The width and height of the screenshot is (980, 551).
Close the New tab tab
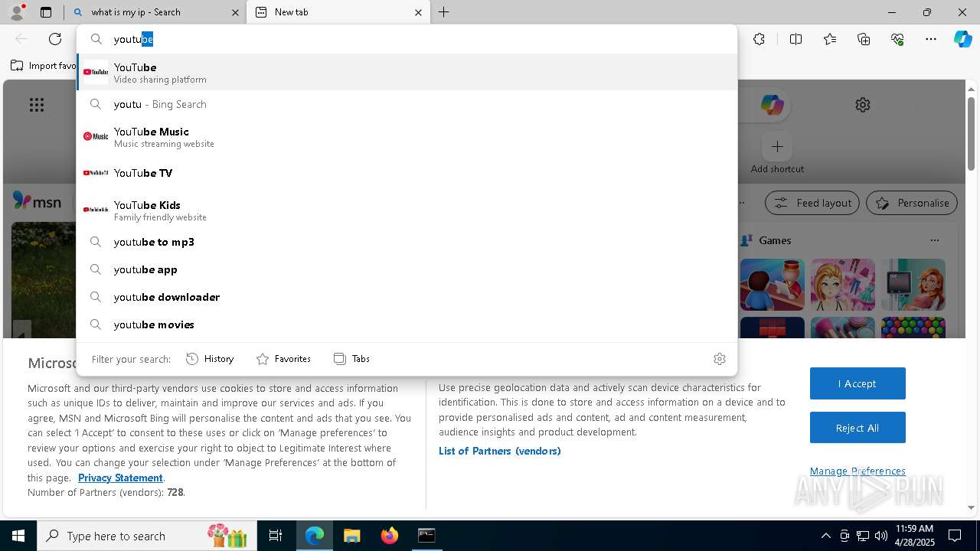coord(418,12)
